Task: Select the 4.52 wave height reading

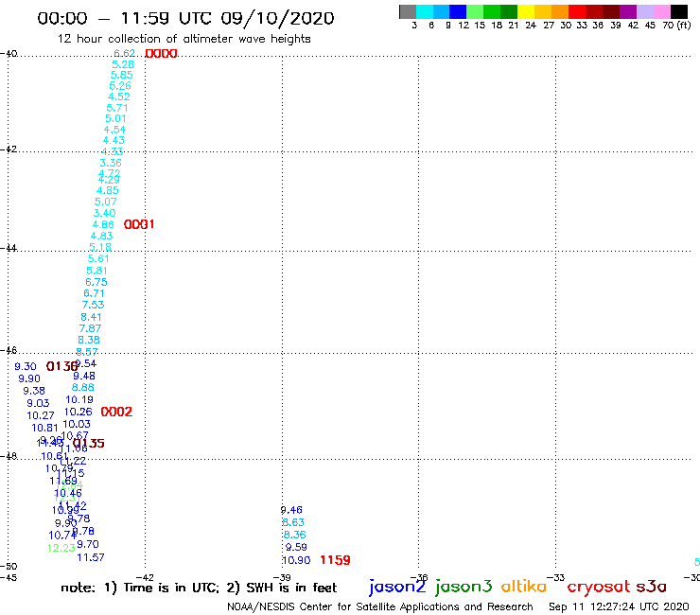Action: 119,97
